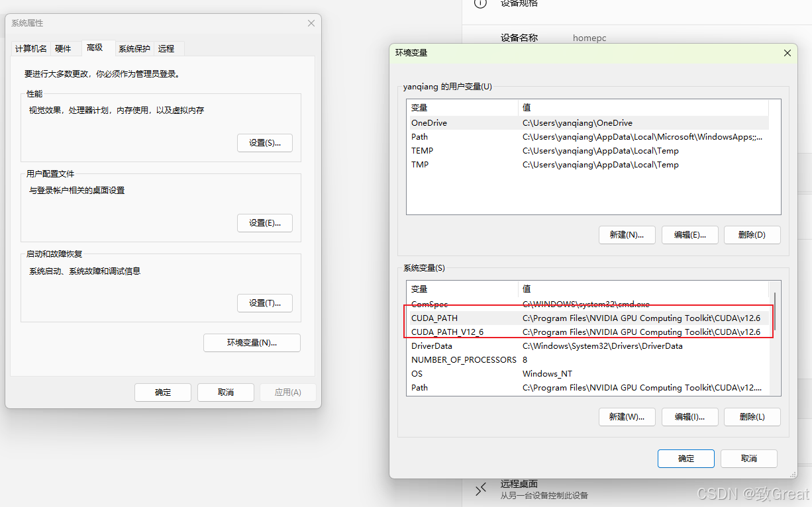
Task: Cancel the 环境变量 dialog
Action: point(749,459)
